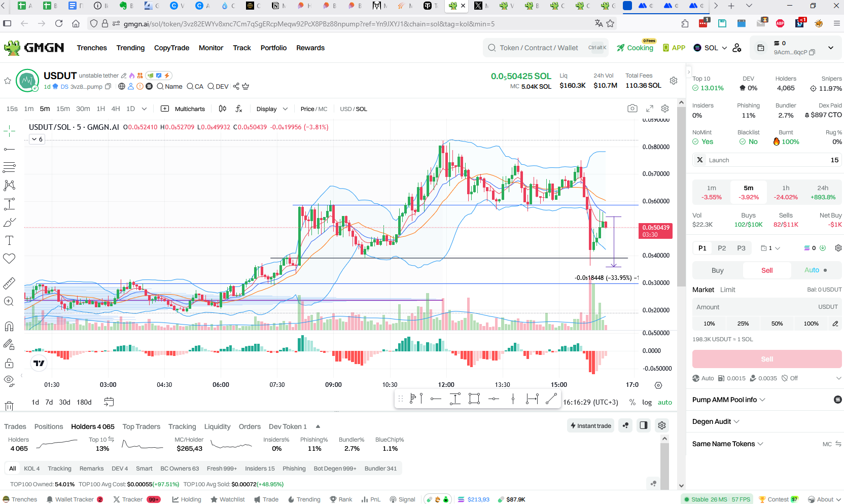Open date range calendar icon
The image size is (844, 504).
109,402
